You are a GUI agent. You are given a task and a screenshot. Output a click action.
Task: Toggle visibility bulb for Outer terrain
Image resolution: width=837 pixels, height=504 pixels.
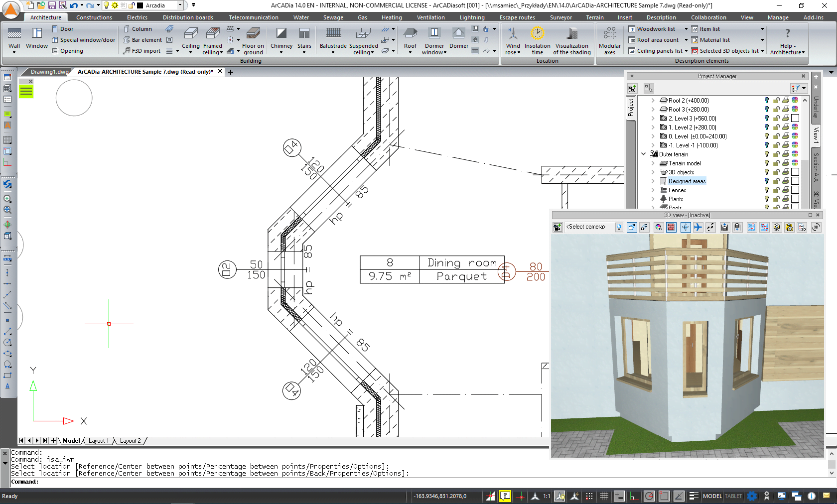coord(767,154)
